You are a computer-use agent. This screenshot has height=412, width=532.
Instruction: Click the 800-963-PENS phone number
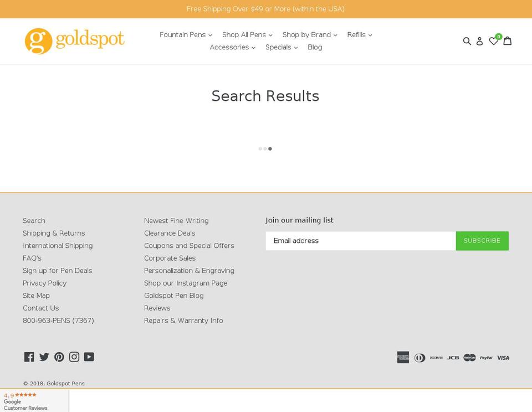pyautogui.click(x=58, y=321)
